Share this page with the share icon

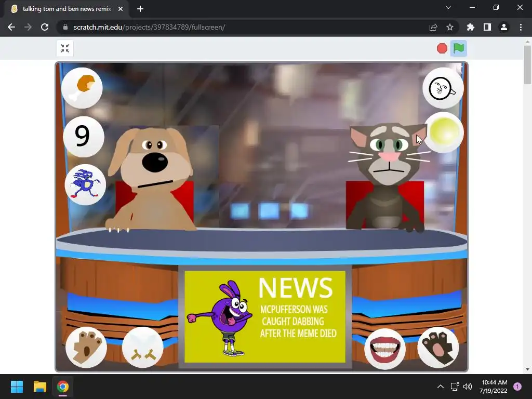point(433,27)
